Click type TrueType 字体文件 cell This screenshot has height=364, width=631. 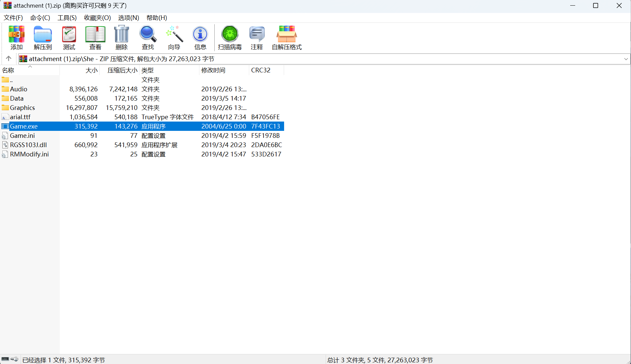pos(167,117)
